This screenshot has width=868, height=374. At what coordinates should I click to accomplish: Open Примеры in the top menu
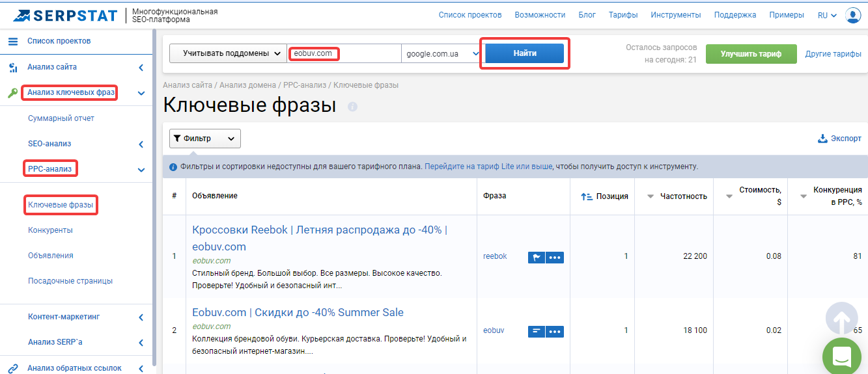787,15
